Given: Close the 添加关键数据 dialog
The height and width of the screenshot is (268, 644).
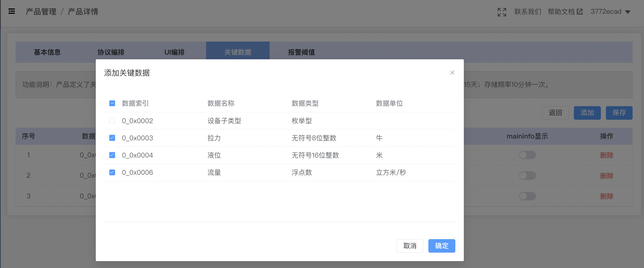Looking at the screenshot, I should point(452,73).
